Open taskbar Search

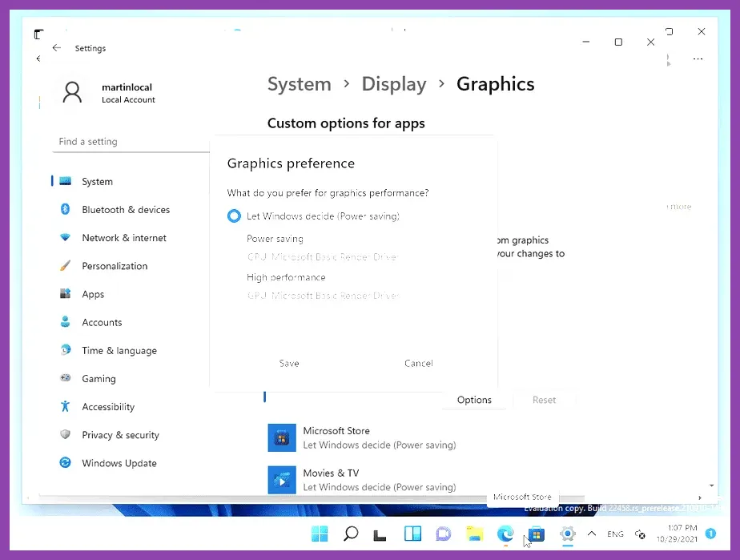(351, 534)
